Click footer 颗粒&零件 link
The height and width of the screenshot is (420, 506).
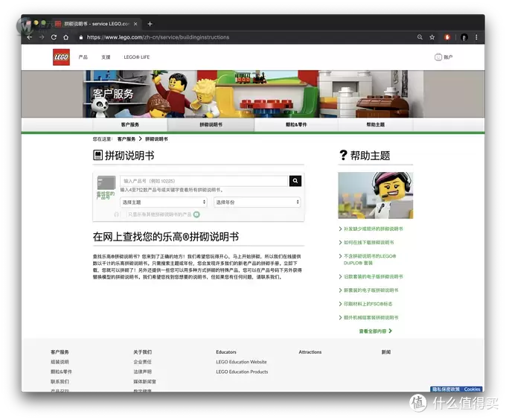click(61, 372)
